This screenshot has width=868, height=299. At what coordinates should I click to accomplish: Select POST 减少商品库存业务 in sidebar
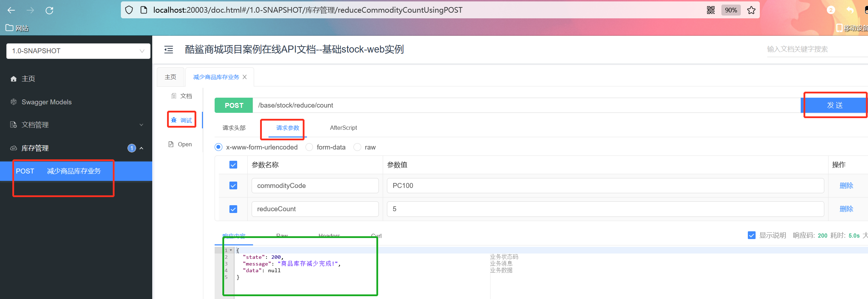[x=76, y=171]
